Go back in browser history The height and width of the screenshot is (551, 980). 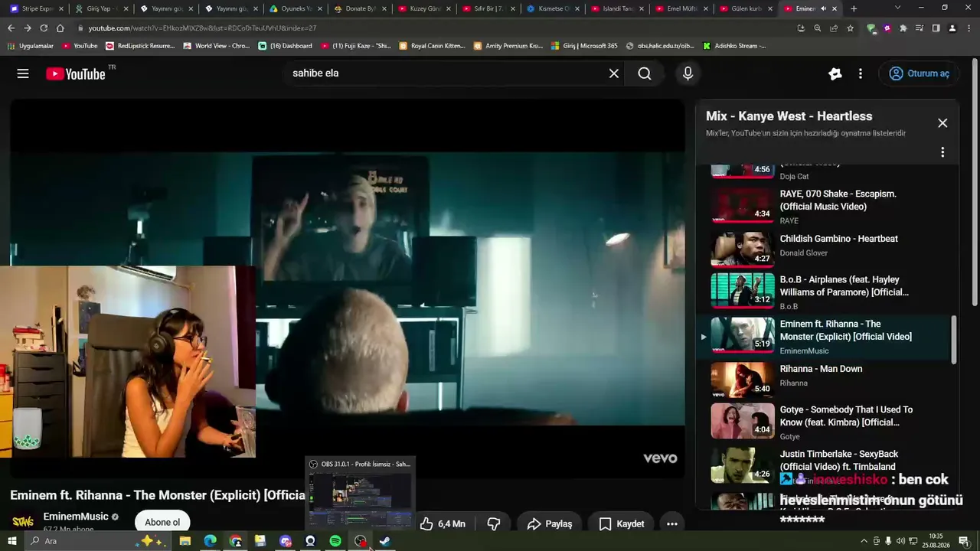pyautogui.click(x=11, y=28)
